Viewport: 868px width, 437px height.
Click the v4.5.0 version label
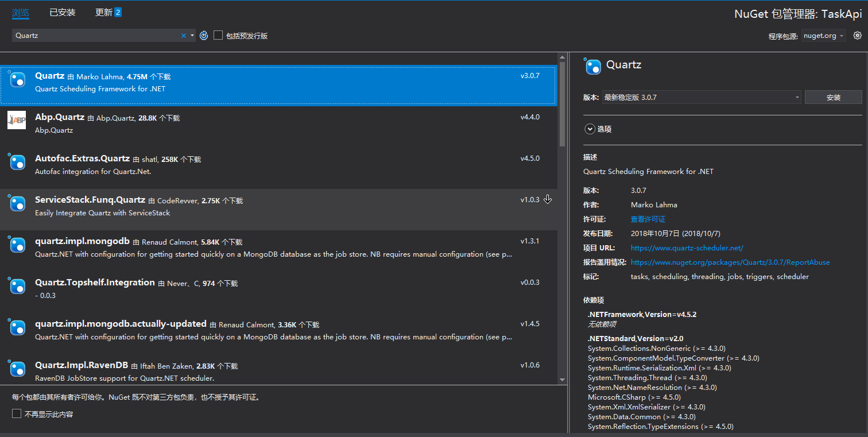coord(530,158)
